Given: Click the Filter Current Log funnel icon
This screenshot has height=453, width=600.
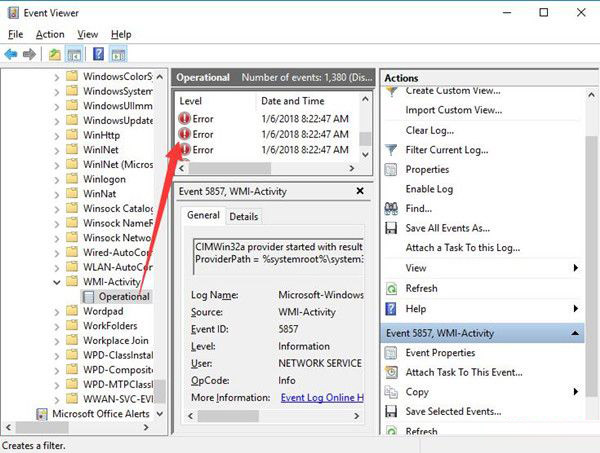Looking at the screenshot, I should 391,150.
